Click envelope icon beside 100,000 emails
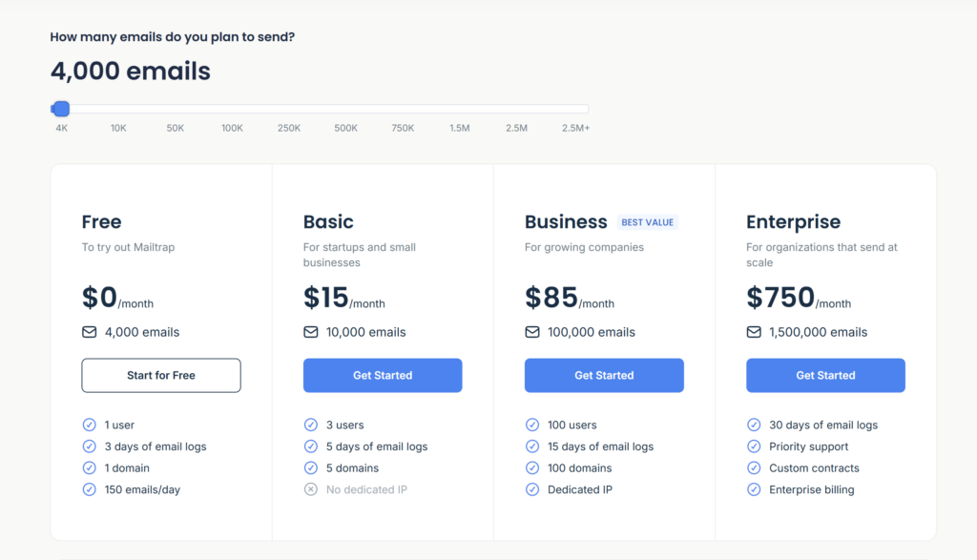The height and width of the screenshot is (560, 977). pos(532,332)
